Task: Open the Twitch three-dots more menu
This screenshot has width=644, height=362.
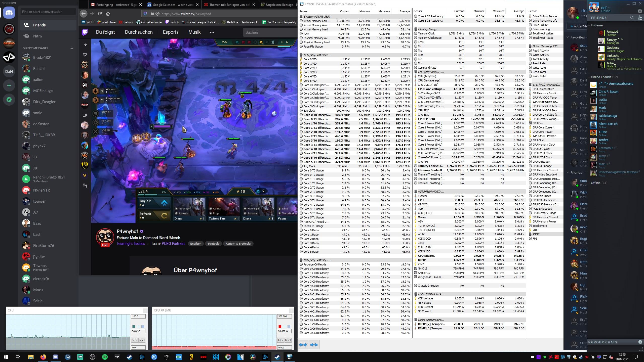Action: (212, 32)
